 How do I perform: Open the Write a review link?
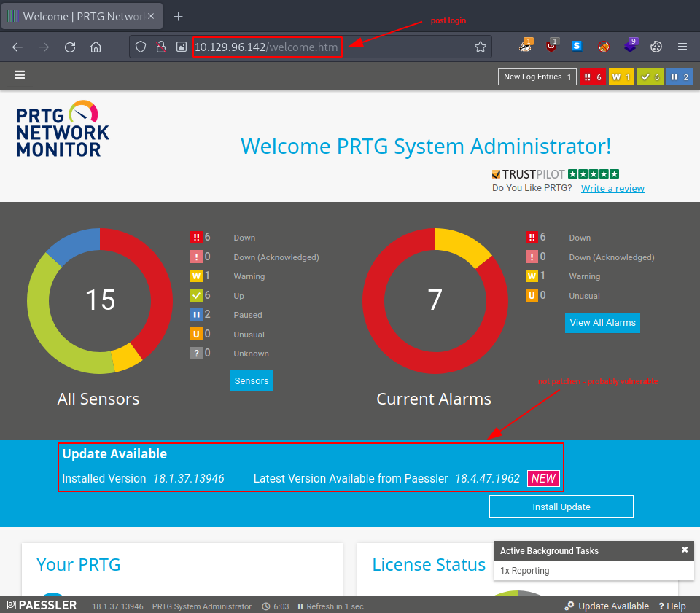click(x=612, y=188)
